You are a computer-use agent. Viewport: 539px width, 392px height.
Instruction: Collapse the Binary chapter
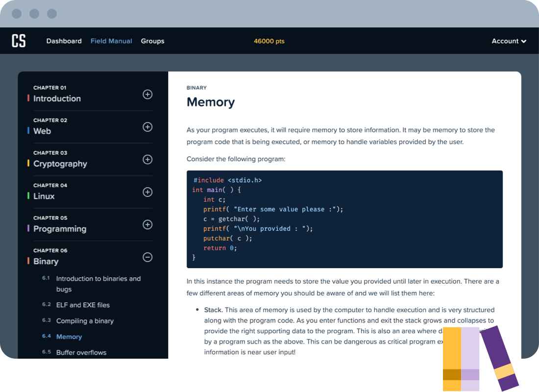coord(147,257)
